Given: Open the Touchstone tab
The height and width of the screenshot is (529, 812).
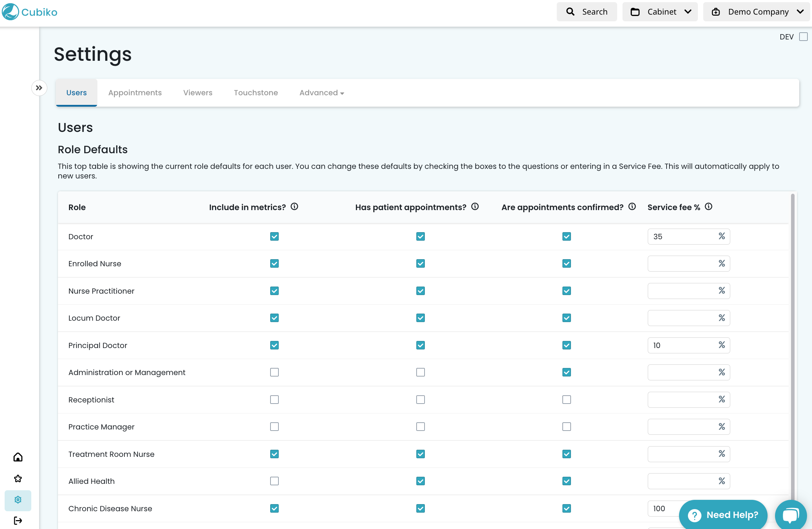Looking at the screenshot, I should (256, 92).
